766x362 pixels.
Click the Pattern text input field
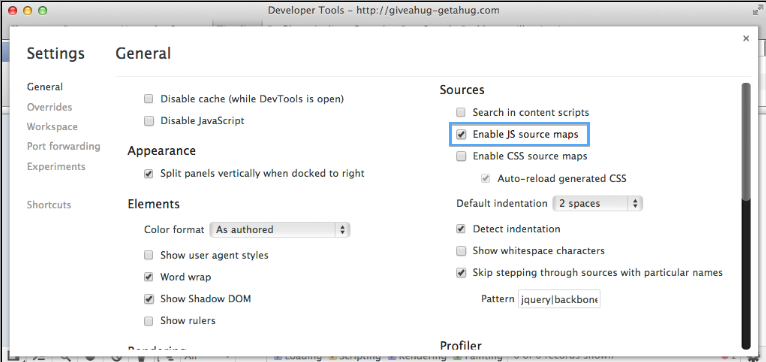point(559,299)
